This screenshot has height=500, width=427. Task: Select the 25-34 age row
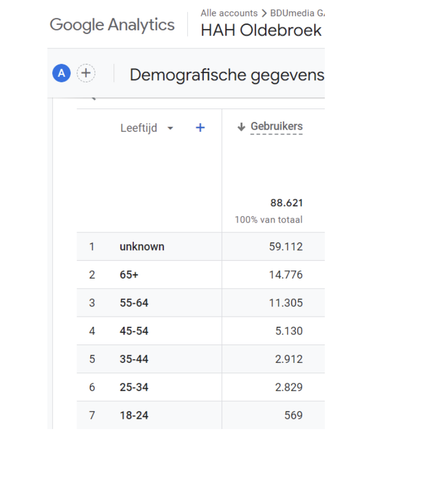[201, 387]
